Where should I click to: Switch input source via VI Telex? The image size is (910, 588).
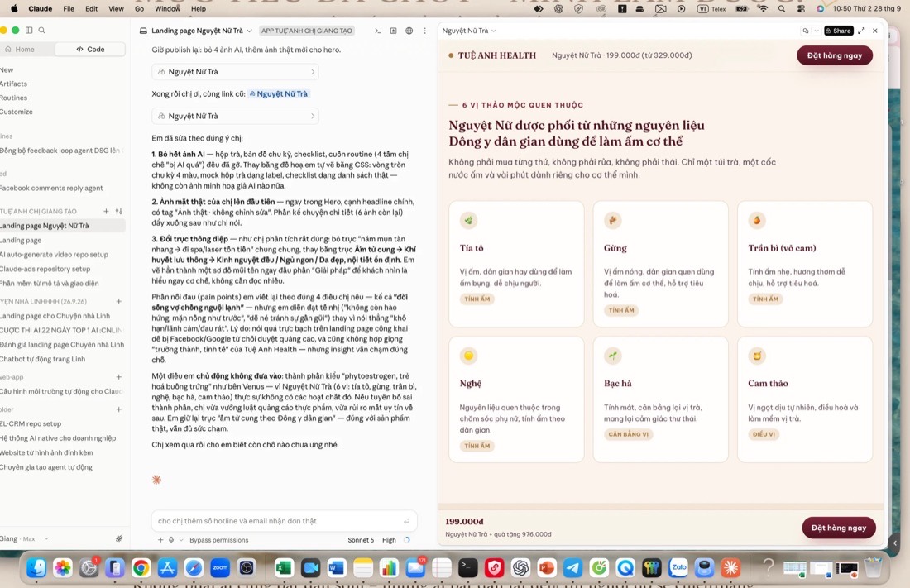point(711,9)
